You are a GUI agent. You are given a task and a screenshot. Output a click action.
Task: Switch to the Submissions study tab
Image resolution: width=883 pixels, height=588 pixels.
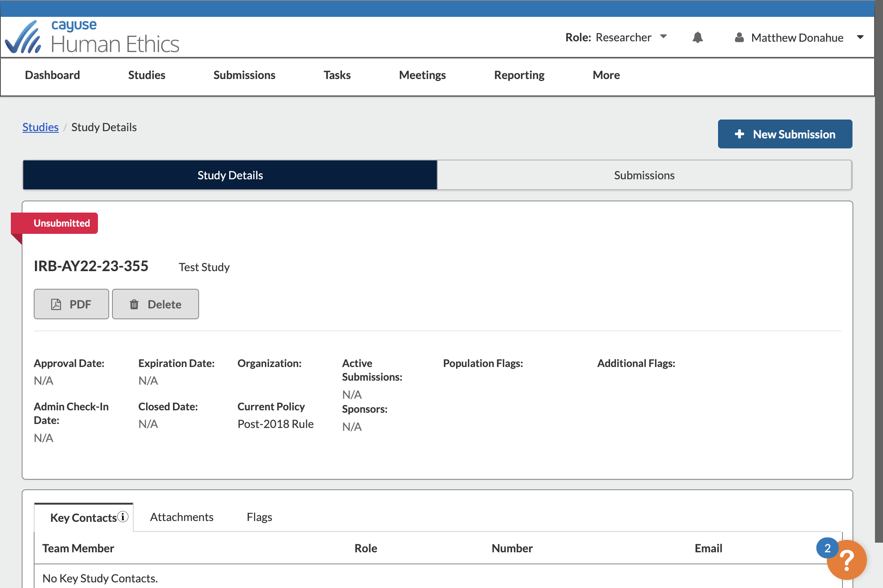tap(644, 175)
